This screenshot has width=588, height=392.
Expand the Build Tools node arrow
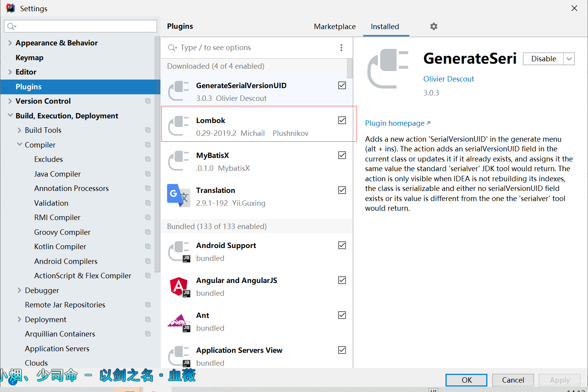coord(19,130)
